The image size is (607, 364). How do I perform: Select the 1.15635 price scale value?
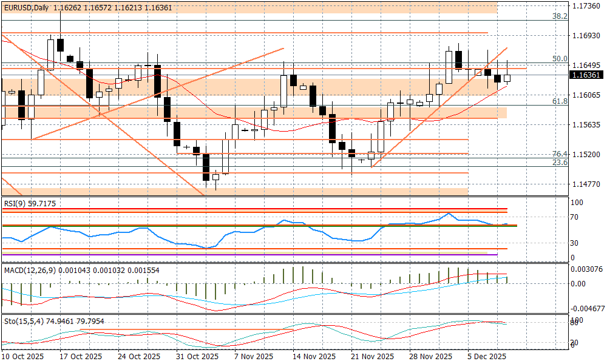(586, 125)
